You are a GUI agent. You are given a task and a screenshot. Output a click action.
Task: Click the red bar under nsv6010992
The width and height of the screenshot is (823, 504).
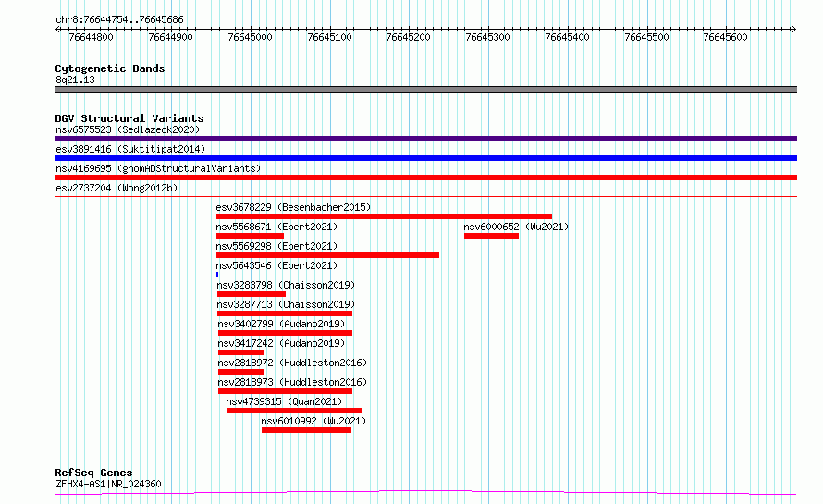tap(306, 430)
